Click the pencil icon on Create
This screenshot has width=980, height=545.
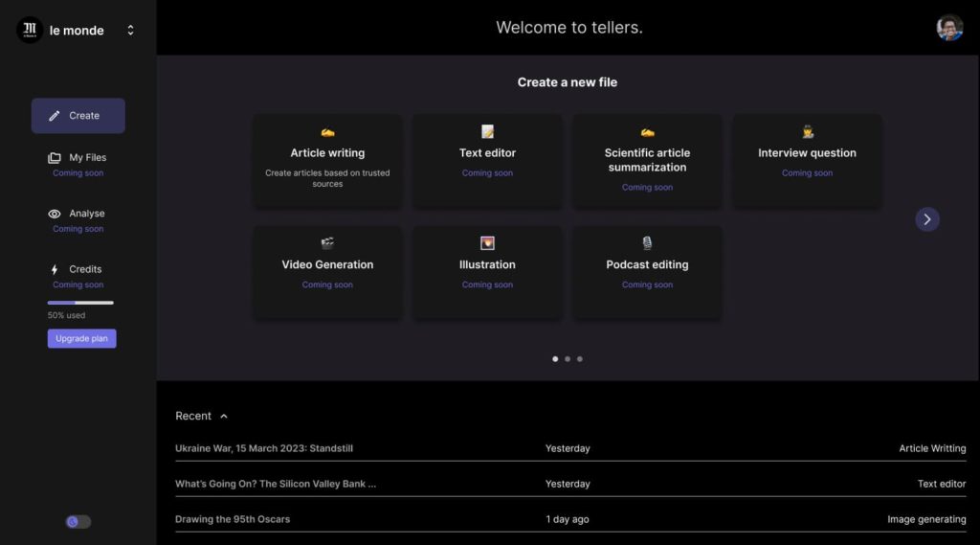coord(55,116)
